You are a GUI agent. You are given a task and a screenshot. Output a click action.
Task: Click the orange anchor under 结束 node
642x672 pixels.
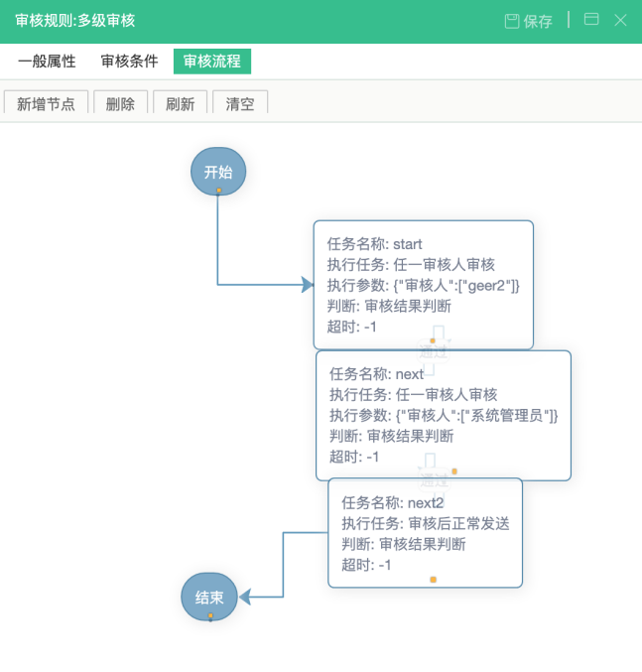click(x=210, y=616)
